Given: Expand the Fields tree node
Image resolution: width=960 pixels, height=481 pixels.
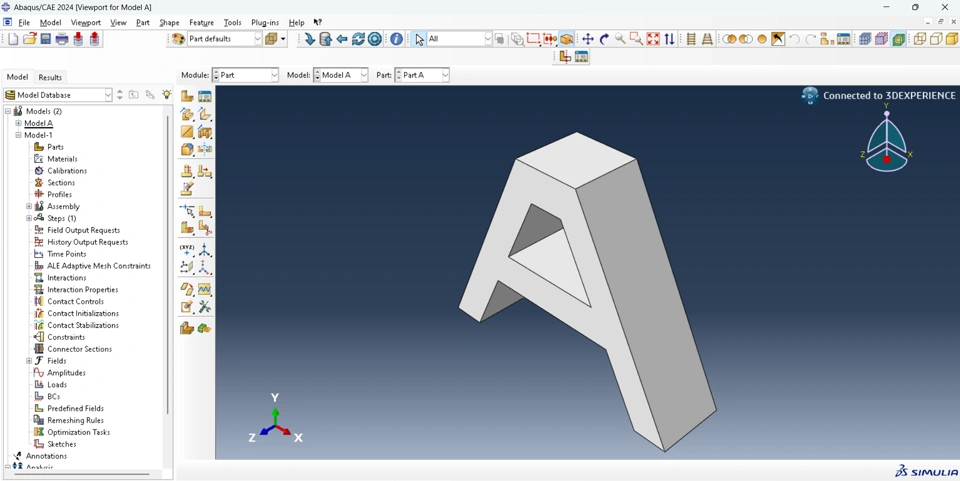Looking at the screenshot, I should [x=29, y=361].
